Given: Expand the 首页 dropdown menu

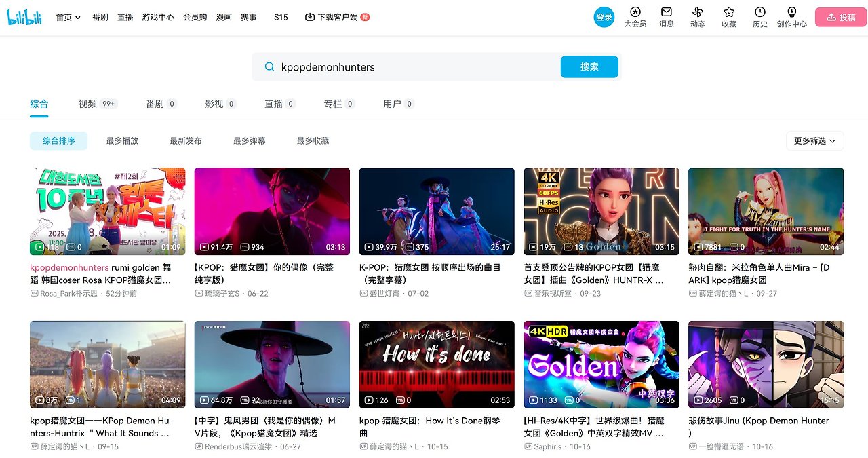Looking at the screenshot, I should (68, 17).
